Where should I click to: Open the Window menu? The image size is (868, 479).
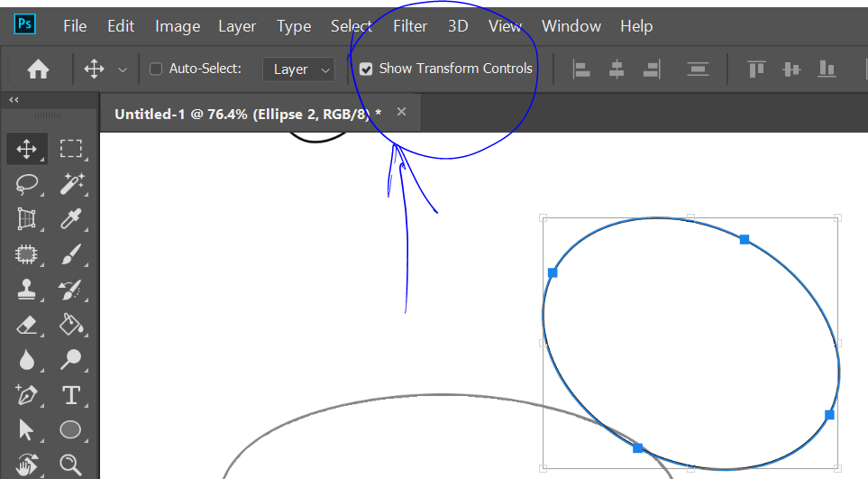[x=571, y=26]
